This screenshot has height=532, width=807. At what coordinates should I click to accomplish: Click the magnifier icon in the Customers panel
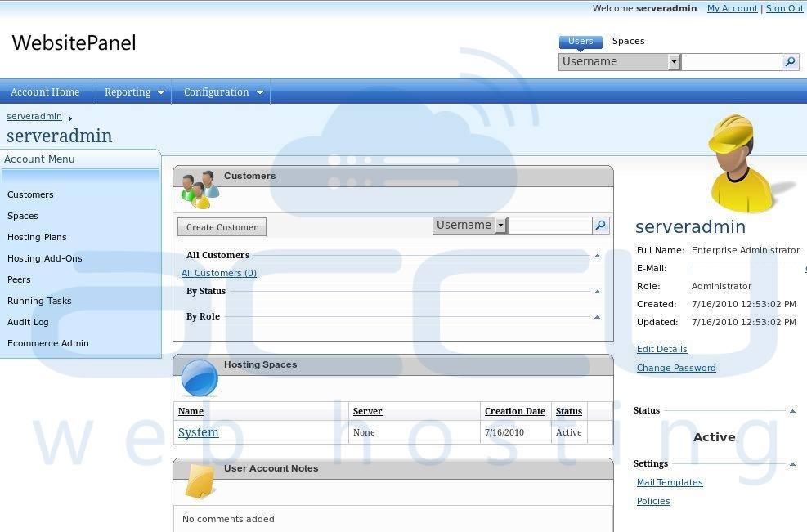(601, 225)
